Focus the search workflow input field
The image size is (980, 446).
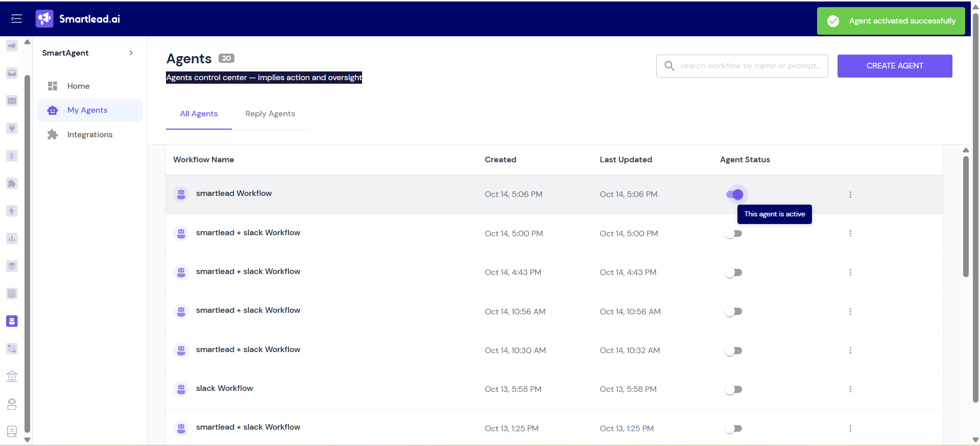point(742,66)
